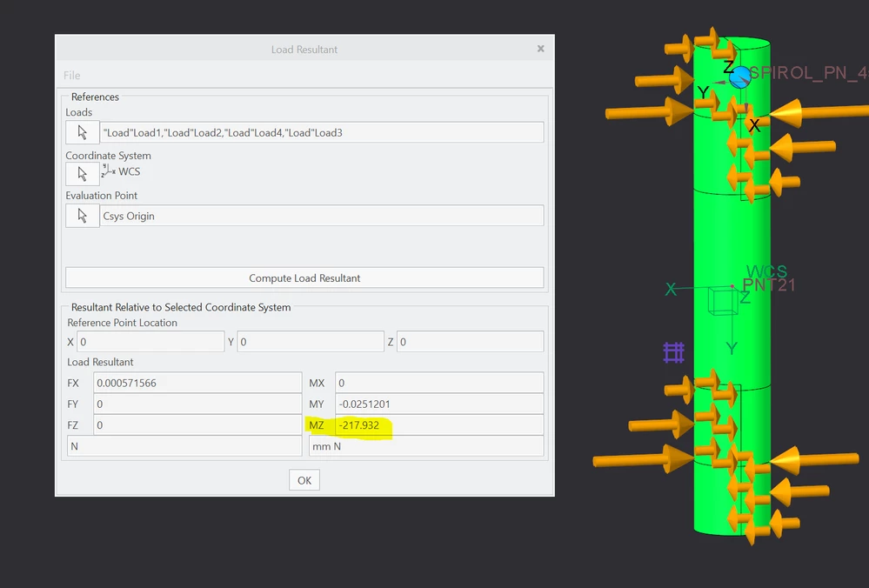Confirm with the OK button
Viewport: 869px width, 588px height.
coord(304,479)
